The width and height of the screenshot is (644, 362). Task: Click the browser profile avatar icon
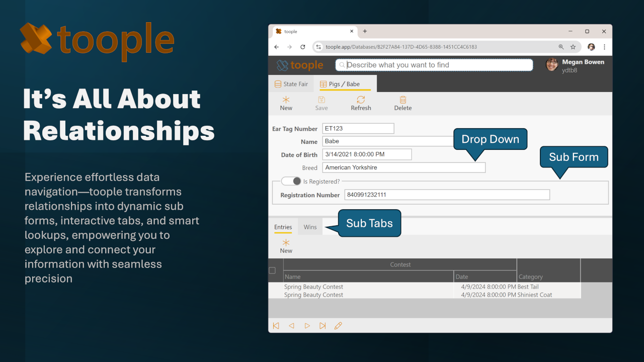[591, 47]
